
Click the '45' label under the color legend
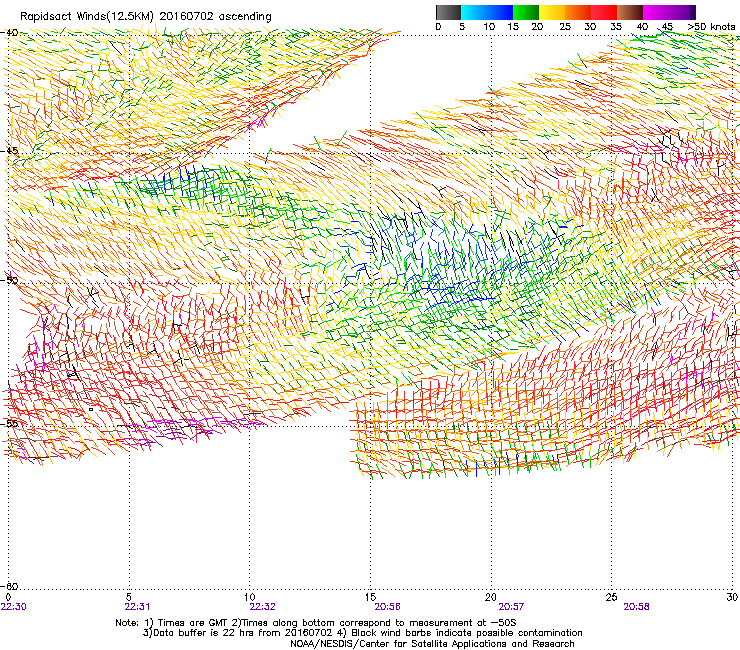(x=667, y=27)
